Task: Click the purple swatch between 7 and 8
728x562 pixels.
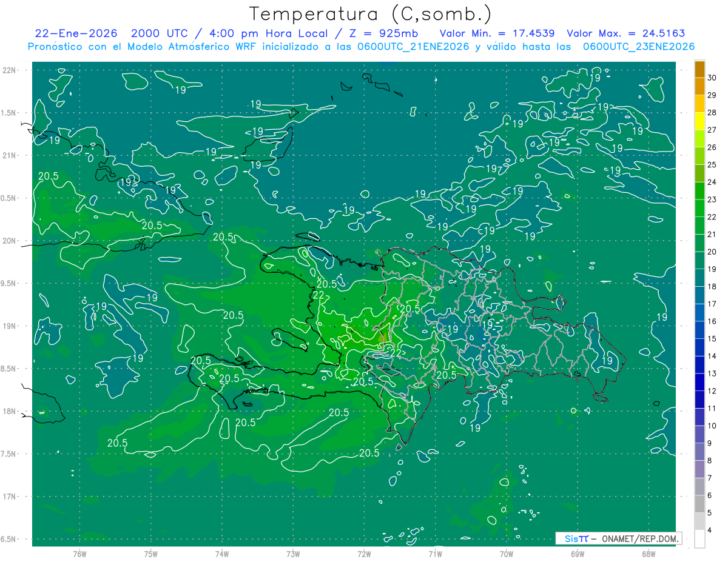Action: pyautogui.click(x=699, y=469)
